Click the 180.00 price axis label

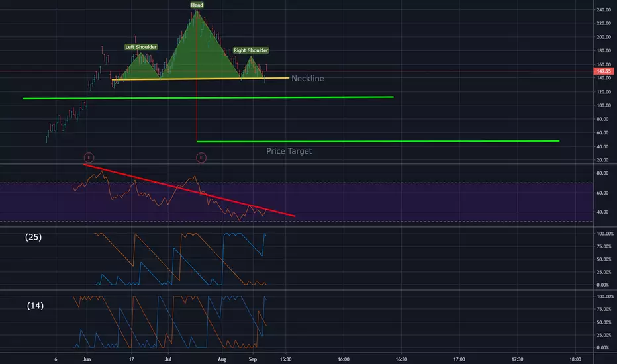tap(604, 51)
